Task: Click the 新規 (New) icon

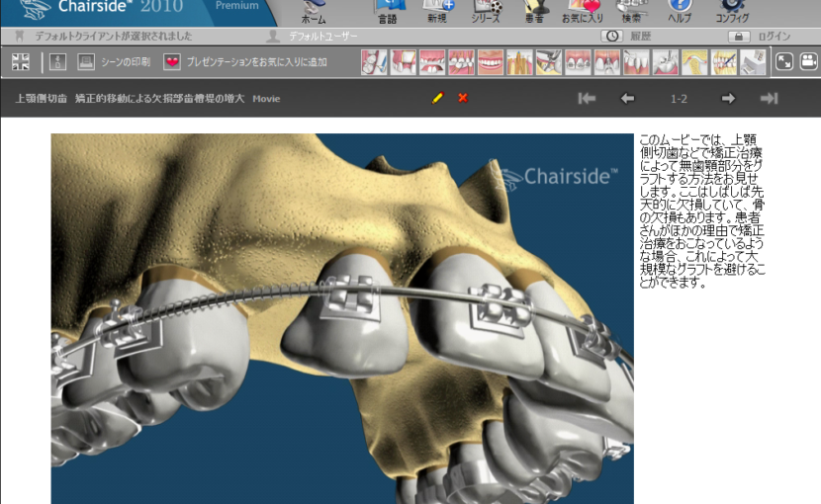Action: point(437,11)
